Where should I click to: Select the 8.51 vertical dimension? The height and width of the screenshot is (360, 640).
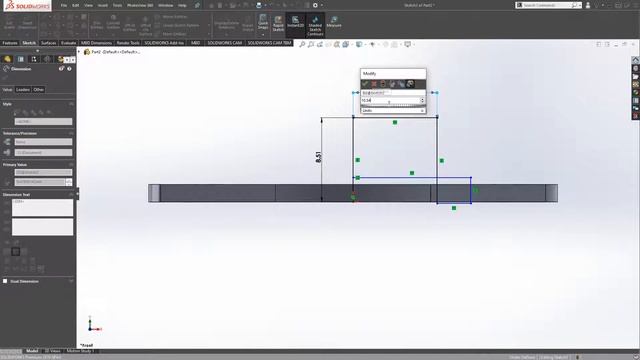(318, 157)
